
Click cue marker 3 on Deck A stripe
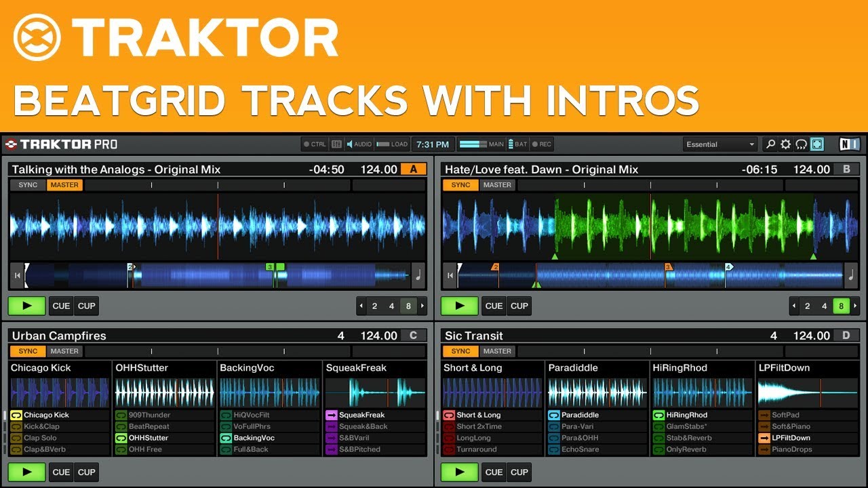pyautogui.click(x=270, y=267)
